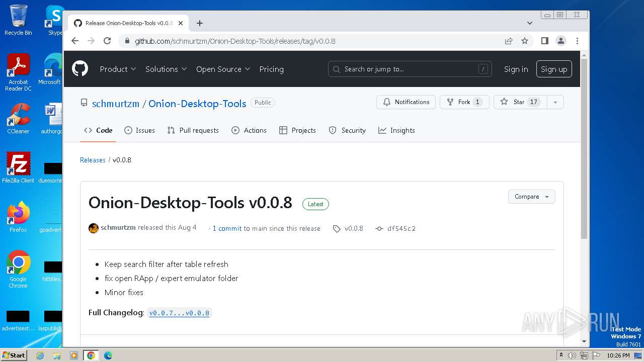Open the Compare dropdown
The image size is (644, 362).
(x=531, y=197)
